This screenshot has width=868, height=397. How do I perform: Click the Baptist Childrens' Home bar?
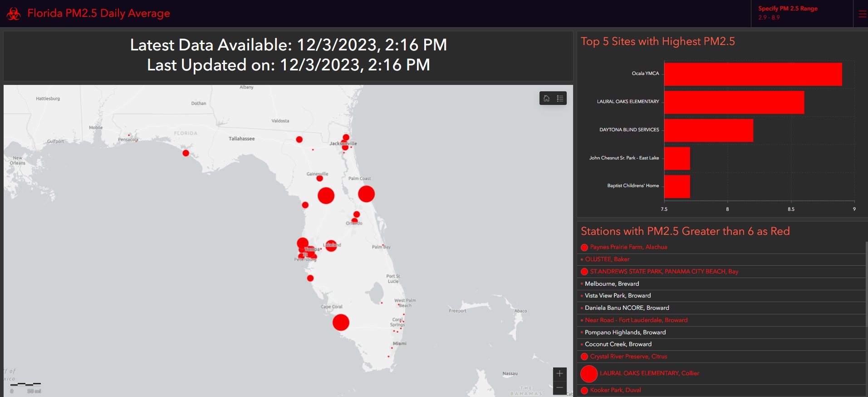[x=677, y=186]
